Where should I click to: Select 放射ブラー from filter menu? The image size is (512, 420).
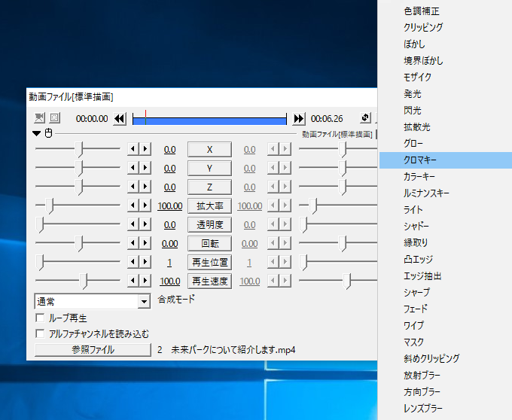click(444, 376)
